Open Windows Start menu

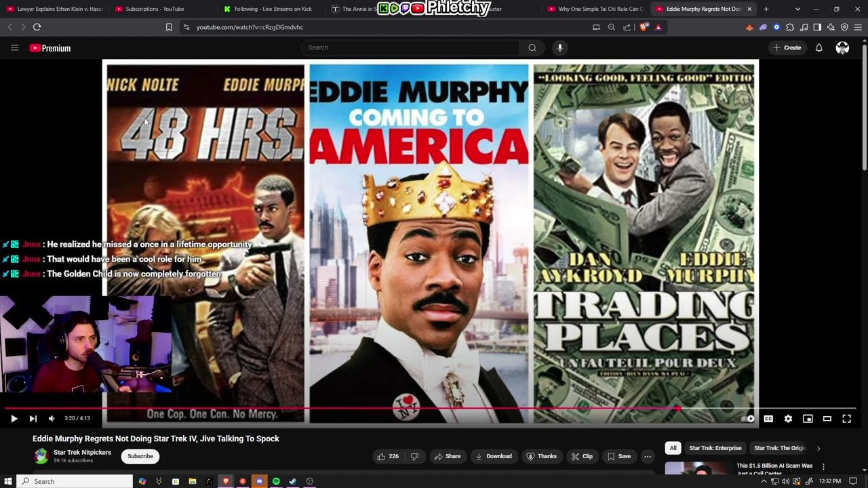[8, 481]
